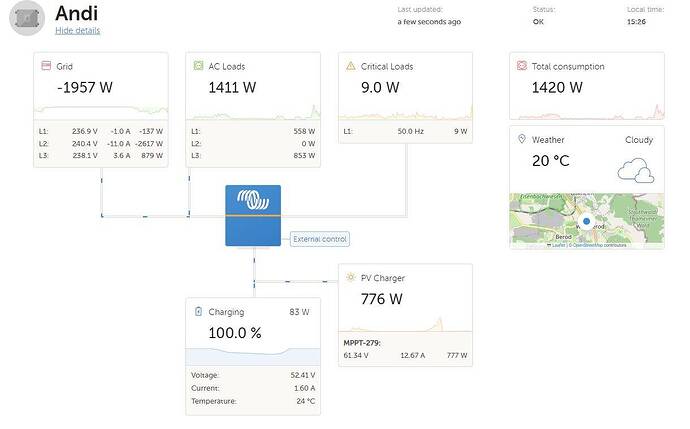Click the Hide details link
Screen dimensions: 690x429
point(77,30)
